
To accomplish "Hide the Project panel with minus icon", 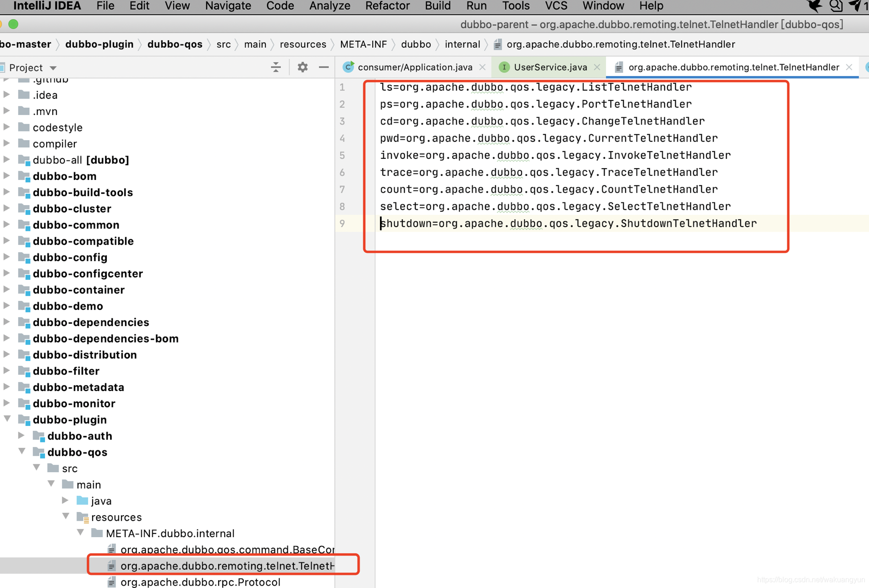I will tap(324, 67).
